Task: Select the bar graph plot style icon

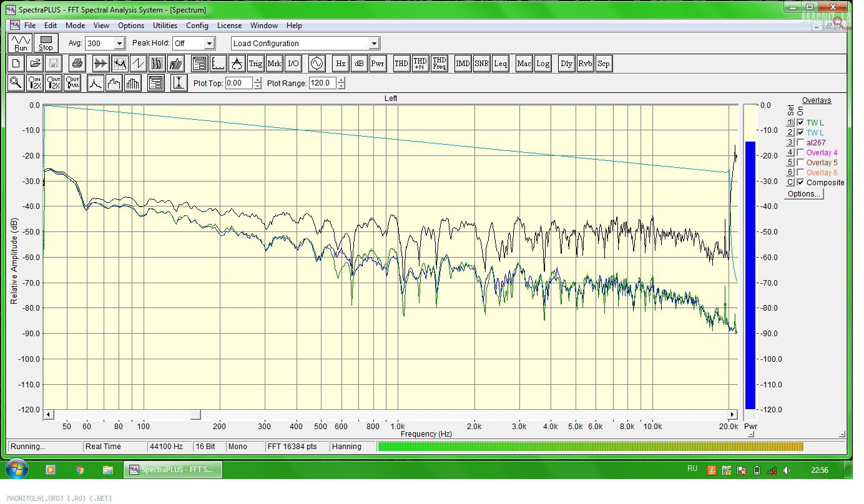Action: point(133,83)
